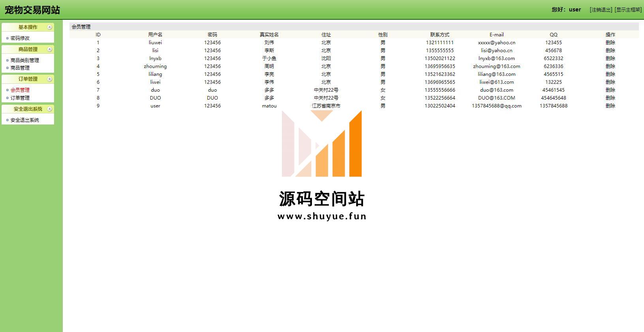Click username liliang in the table
This screenshot has height=332, width=644.
point(155,74)
